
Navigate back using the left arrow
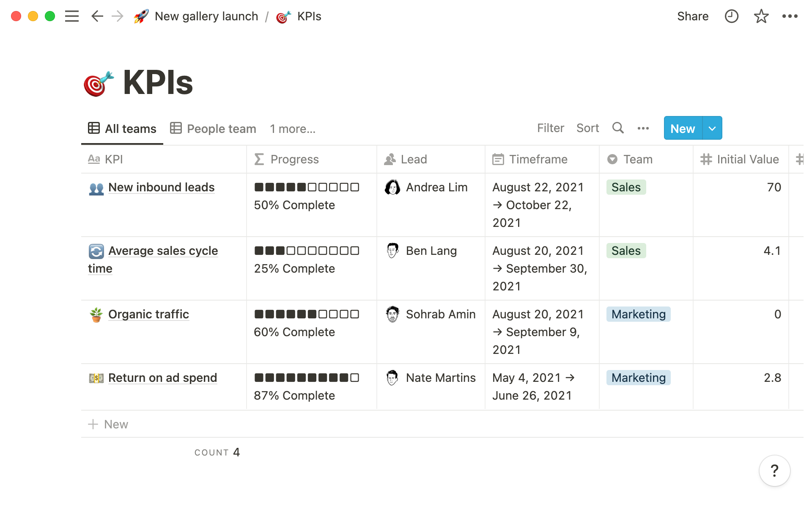(x=97, y=16)
